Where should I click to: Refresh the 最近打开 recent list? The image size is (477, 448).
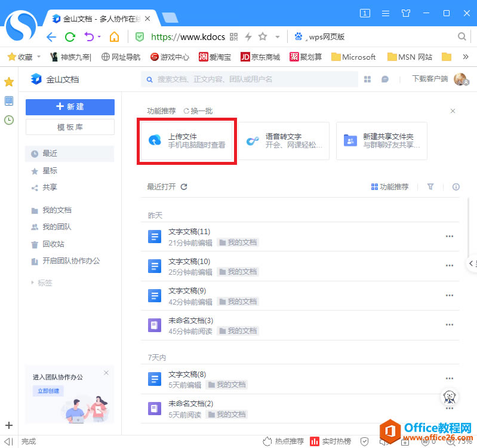tap(184, 187)
